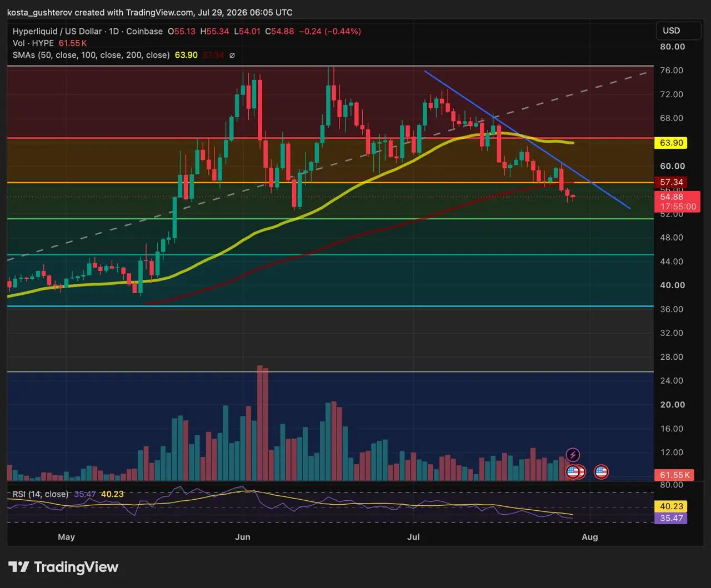The width and height of the screenshot is (711, 588).
Task: Click the yellow 63.90 value in SMAs legend
Action: 186,55
